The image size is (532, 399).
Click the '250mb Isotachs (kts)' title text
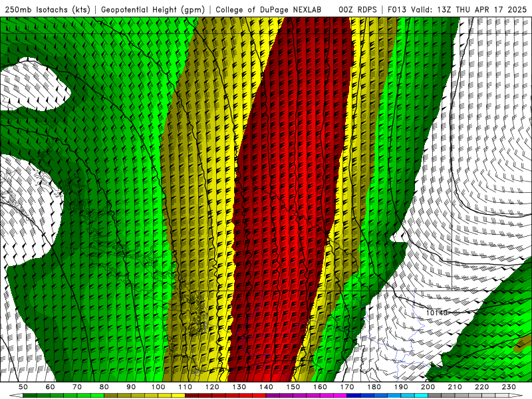coord(48,9)
